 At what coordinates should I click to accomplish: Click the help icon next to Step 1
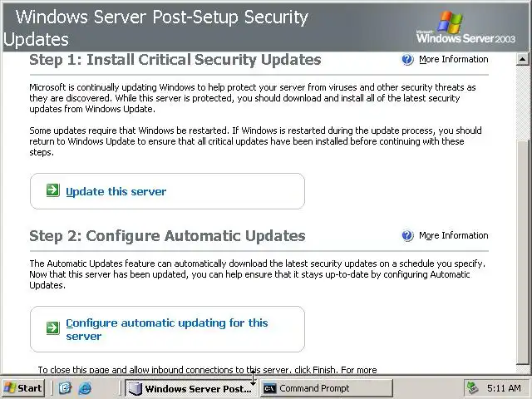[407, 60]
